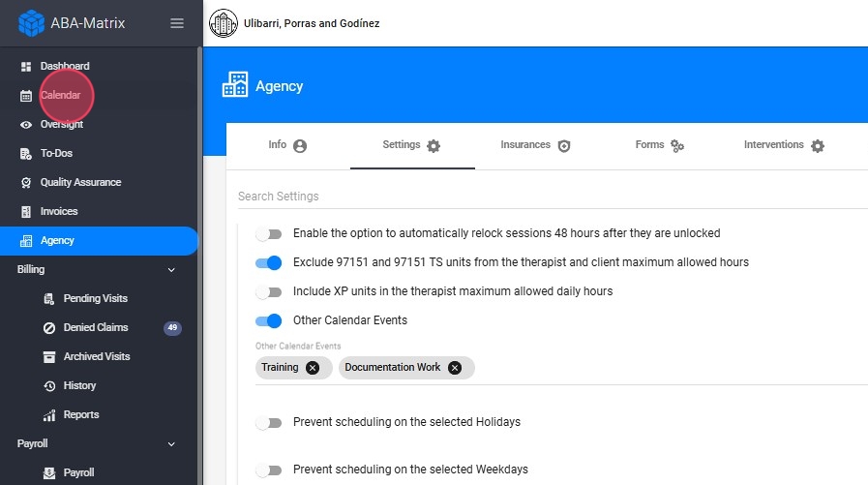Image resolution: width=868 pixels, height=485 pixels.
Task: Switch to the Insurances tab
Action: tap(535, 145)
